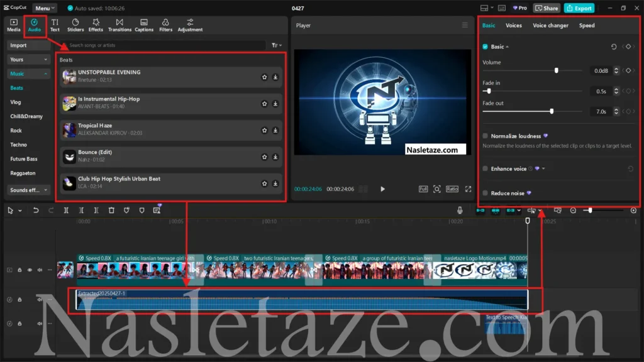
Task: Open the Transitions panel
Action: pos(119,25)
